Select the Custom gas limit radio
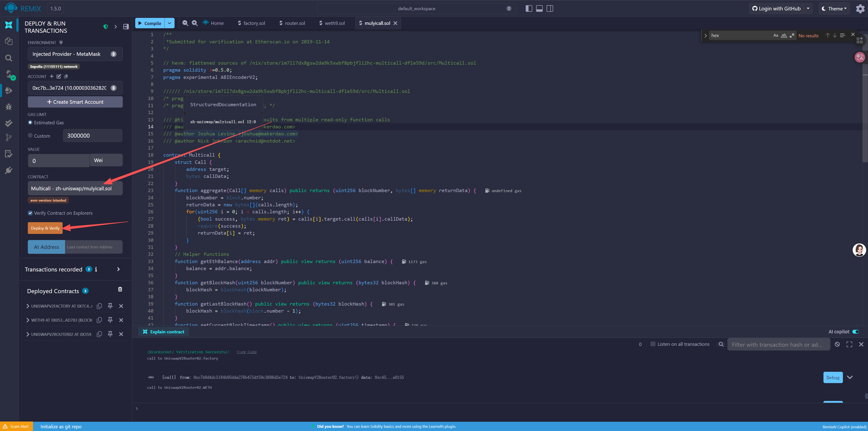 30,135
